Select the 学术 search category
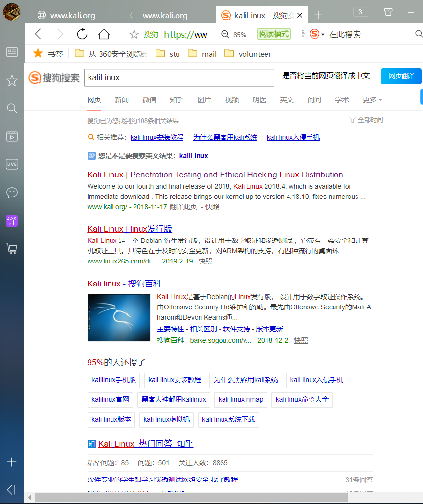Screen dimensions: 423x504 point(342,100)
